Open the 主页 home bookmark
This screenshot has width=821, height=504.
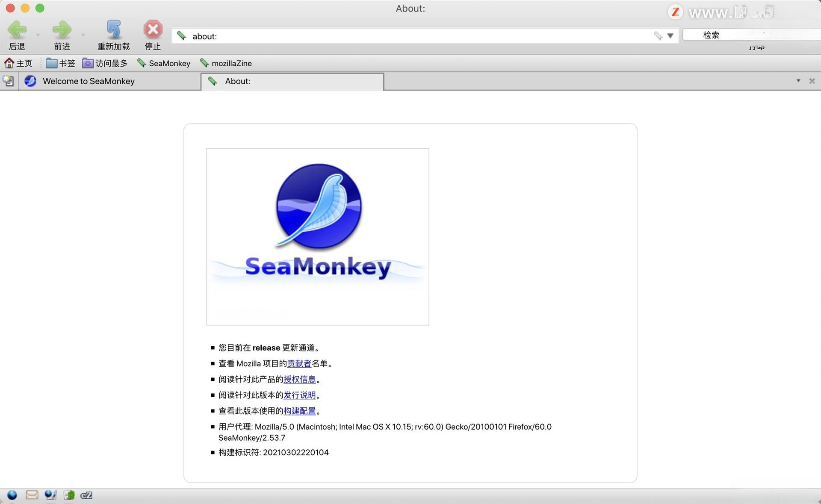coord(18,63)
